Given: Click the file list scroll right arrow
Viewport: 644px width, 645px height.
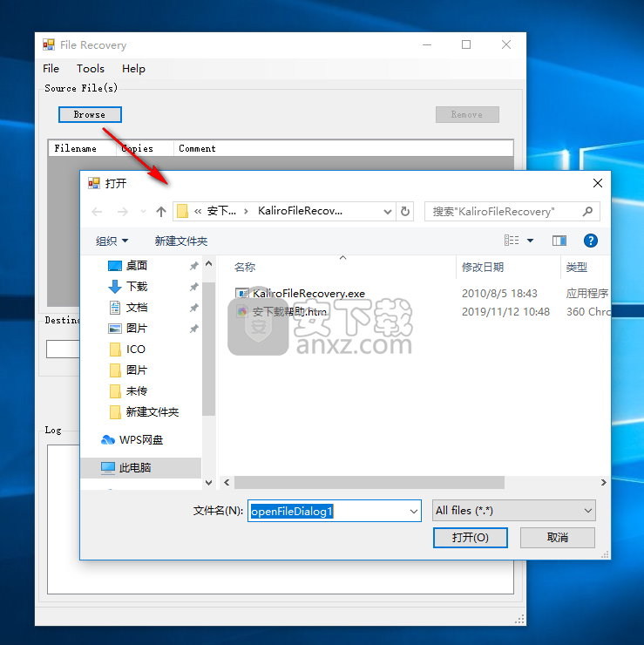Looking at the screenshot, I should (603, 483).
